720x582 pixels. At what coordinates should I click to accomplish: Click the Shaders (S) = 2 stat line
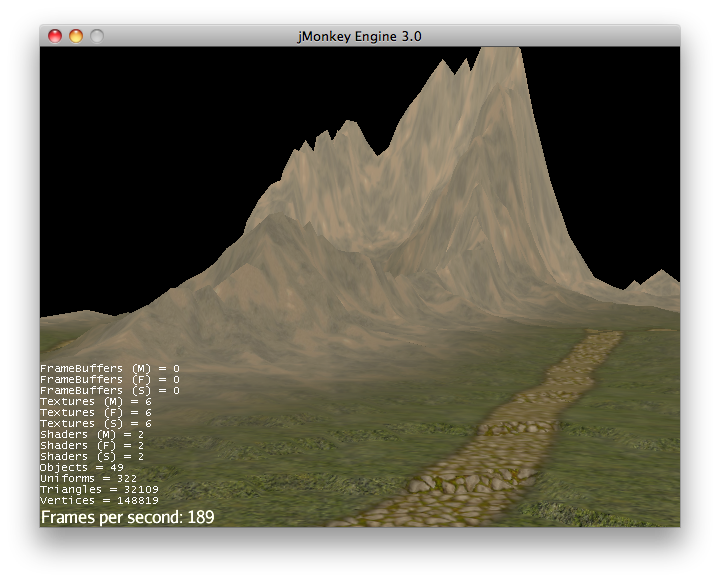coord(92,457)
